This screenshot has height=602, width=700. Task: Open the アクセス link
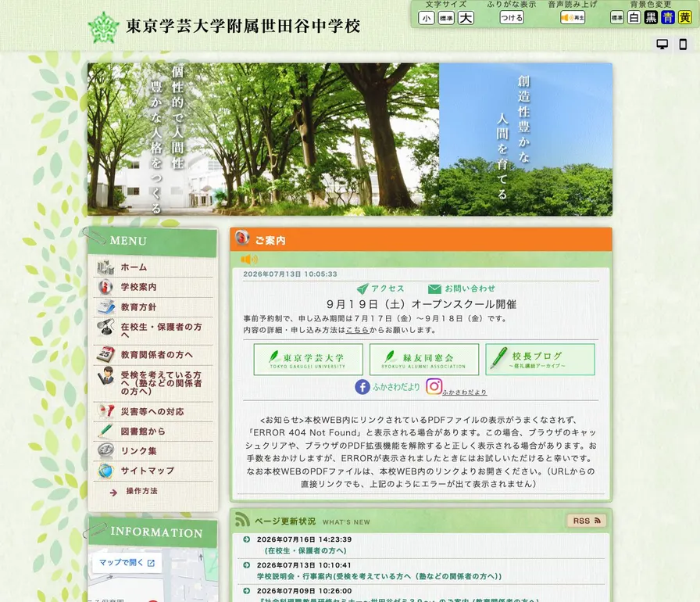pos(380,288)
